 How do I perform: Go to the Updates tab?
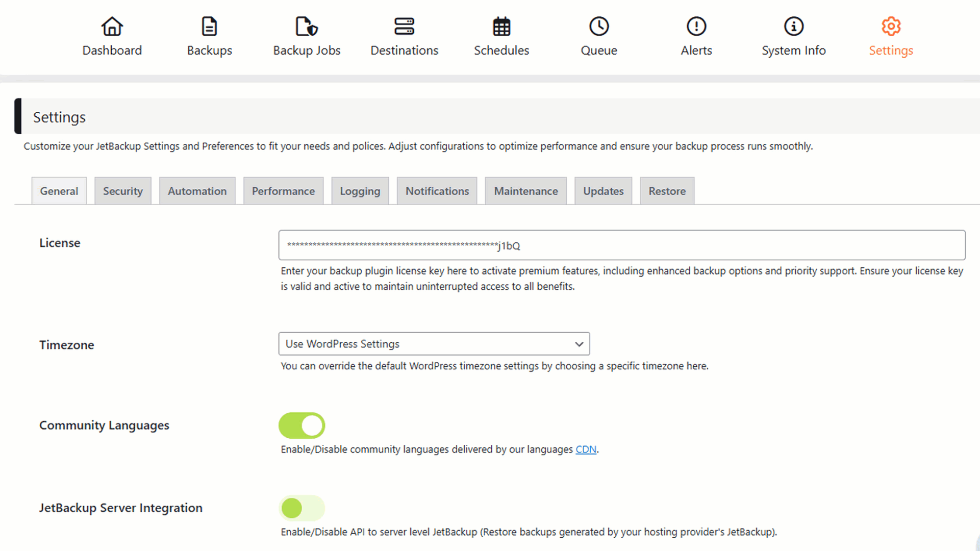pos(604,191)
